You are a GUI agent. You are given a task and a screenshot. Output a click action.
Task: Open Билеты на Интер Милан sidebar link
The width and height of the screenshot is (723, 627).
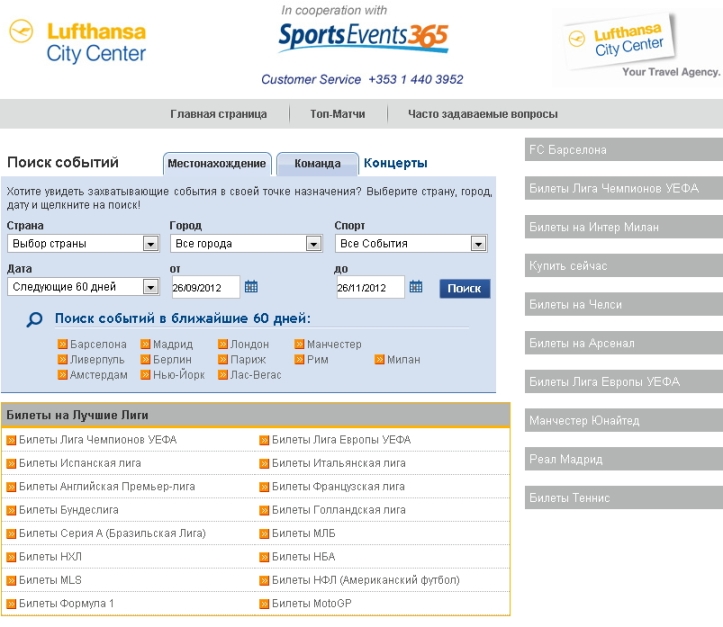pyautogui.click(x=624, y=227)
